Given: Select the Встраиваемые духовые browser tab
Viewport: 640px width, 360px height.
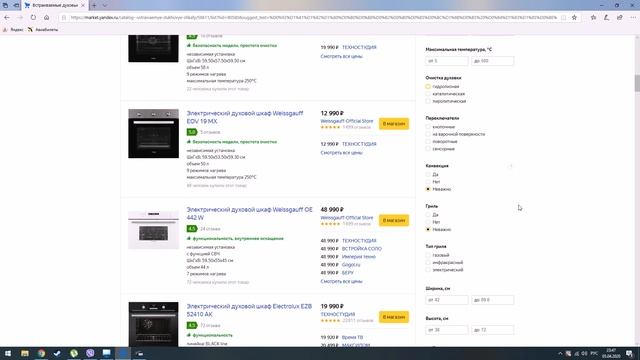Looking at the screenshot, I should pyautogui.click(x=55, y=5).
